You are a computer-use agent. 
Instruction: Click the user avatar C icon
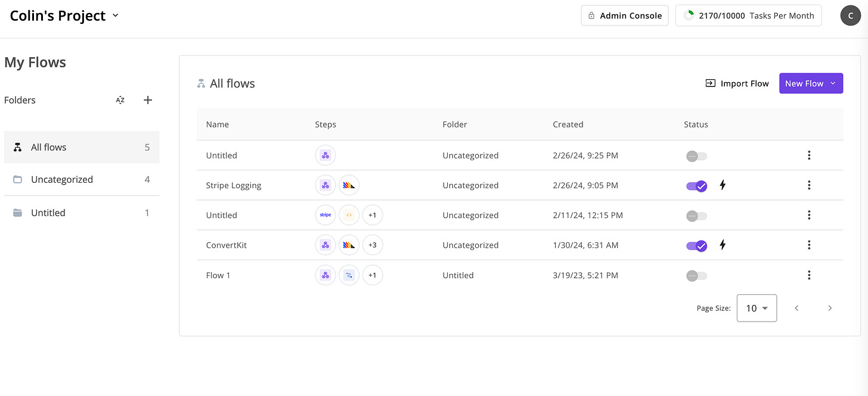[x=850, y=15]
